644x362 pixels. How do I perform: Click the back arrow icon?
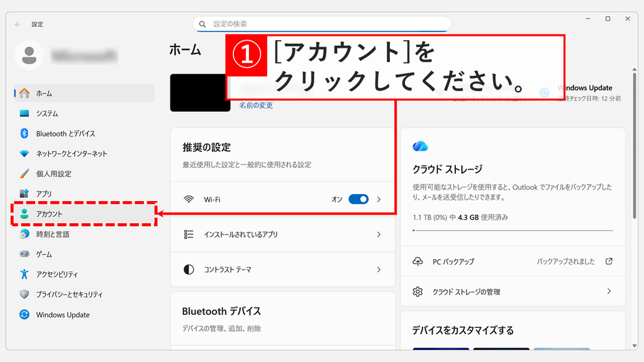pos(18,25)
